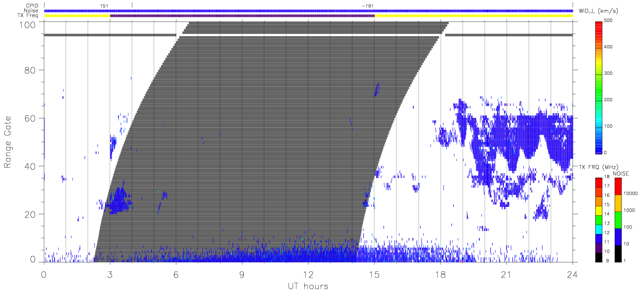Select the 16 label in TX FRQ legend

(x=608, y=195)
